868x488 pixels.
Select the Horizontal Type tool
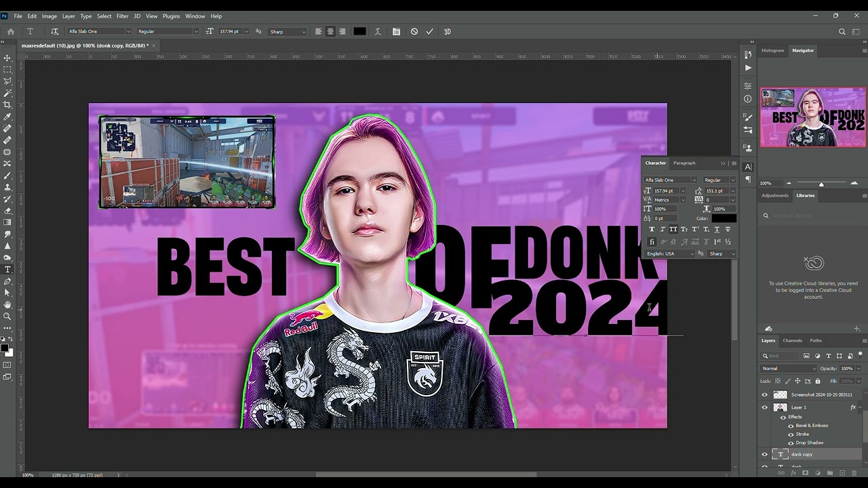7,269
